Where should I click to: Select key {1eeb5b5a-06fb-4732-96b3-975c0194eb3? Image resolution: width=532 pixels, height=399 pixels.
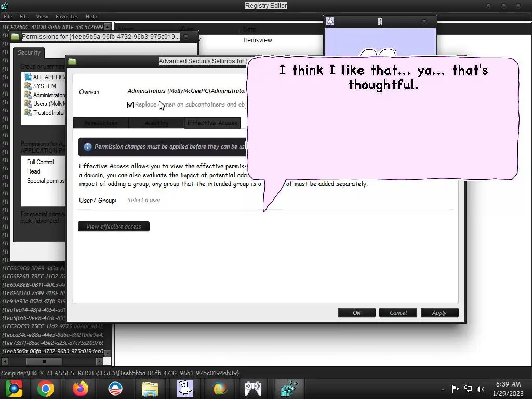click(53, 351)
